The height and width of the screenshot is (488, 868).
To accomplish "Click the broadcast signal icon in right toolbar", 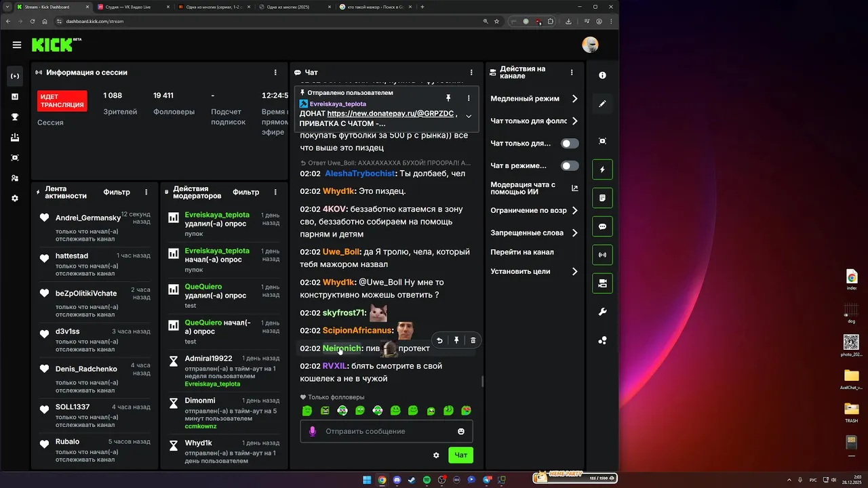I will pyautogui.click(x=602, y=255).
